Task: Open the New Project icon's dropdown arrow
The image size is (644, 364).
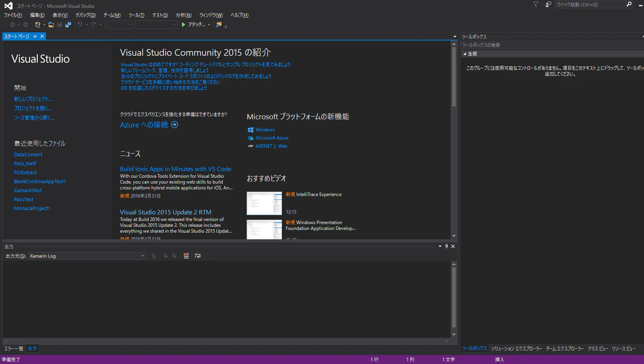Action: (x=44, y=25)
